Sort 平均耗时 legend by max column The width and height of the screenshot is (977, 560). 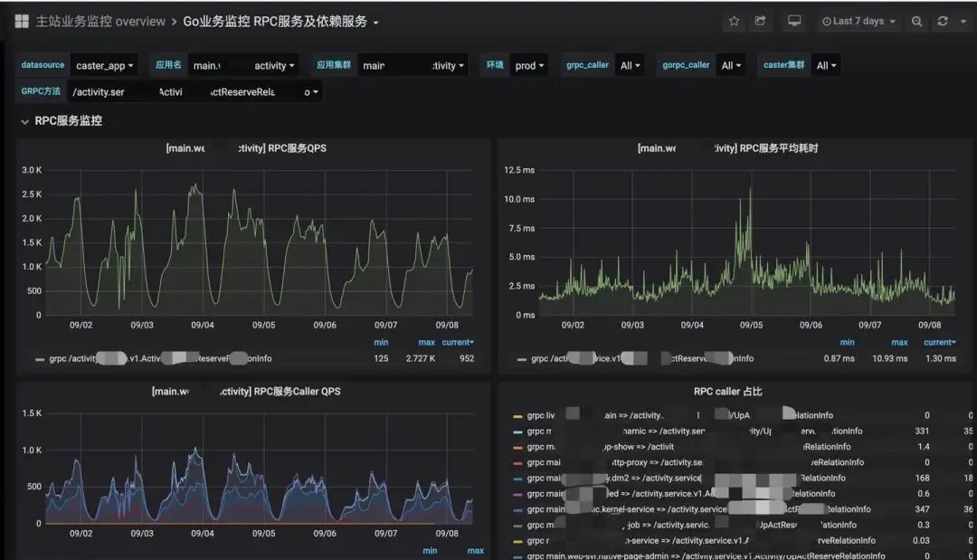899,343
